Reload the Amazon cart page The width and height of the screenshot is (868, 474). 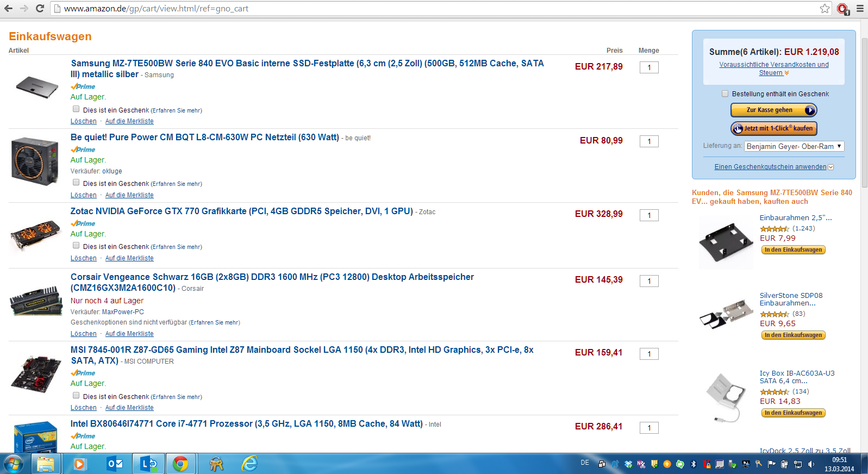point(40,8)
